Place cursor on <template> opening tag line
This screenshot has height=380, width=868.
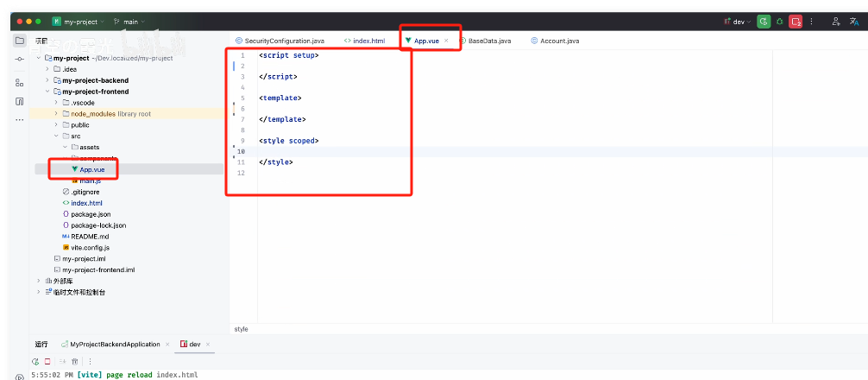coord(280,98)
